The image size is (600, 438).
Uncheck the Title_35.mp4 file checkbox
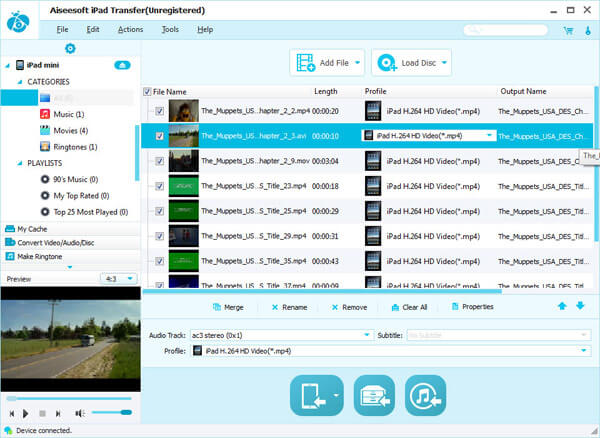point(160,261)
